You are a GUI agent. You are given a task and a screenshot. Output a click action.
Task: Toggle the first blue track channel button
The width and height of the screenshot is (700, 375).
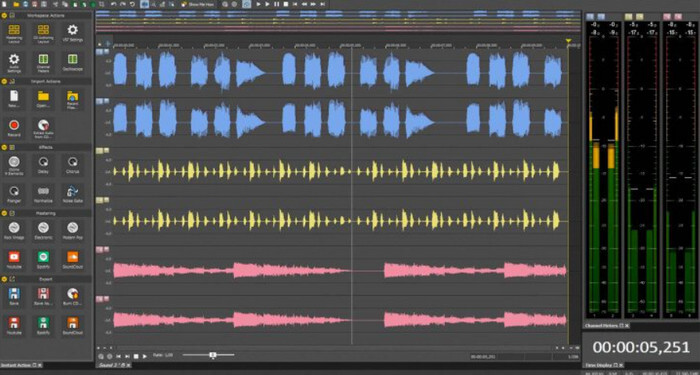pyautogui.click(x=99, y=52)
